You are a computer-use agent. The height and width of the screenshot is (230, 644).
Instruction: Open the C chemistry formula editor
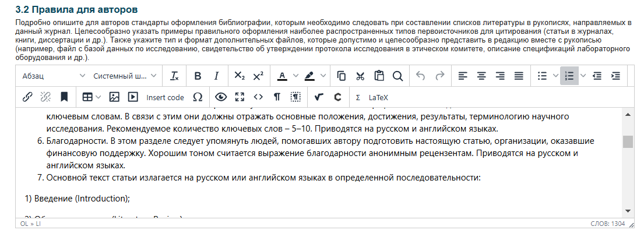337,97
